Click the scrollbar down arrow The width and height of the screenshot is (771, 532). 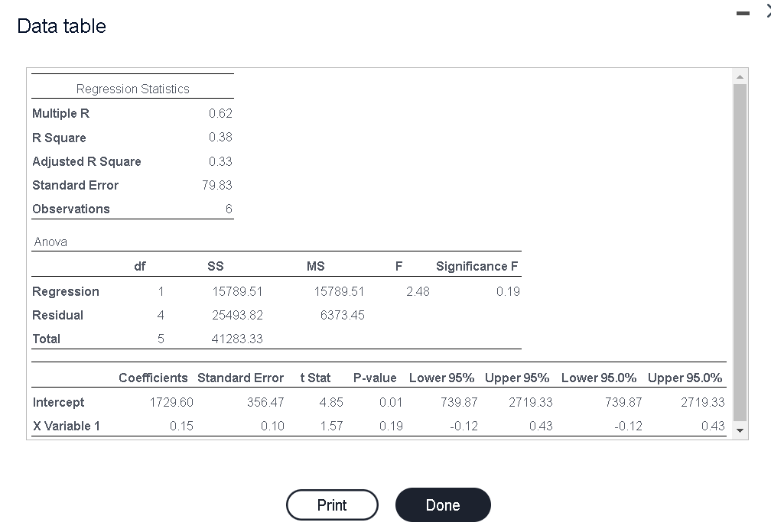(740, 430)
